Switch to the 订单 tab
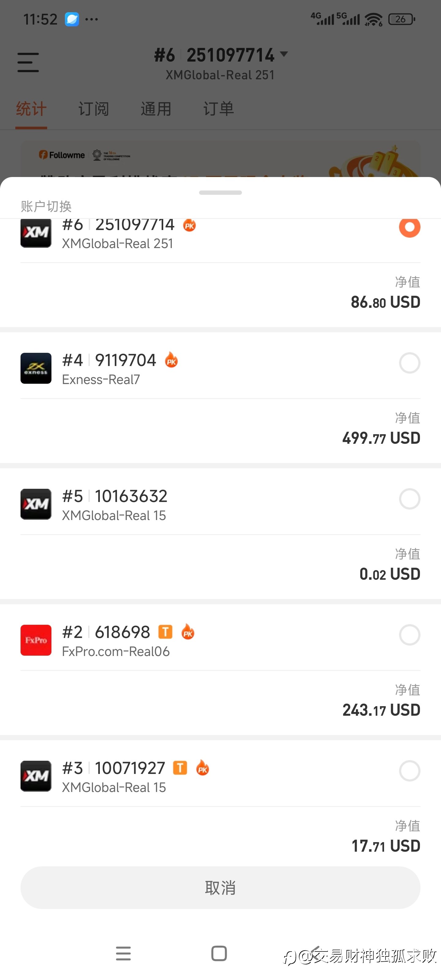441x980 pixels. pos(218,109)
